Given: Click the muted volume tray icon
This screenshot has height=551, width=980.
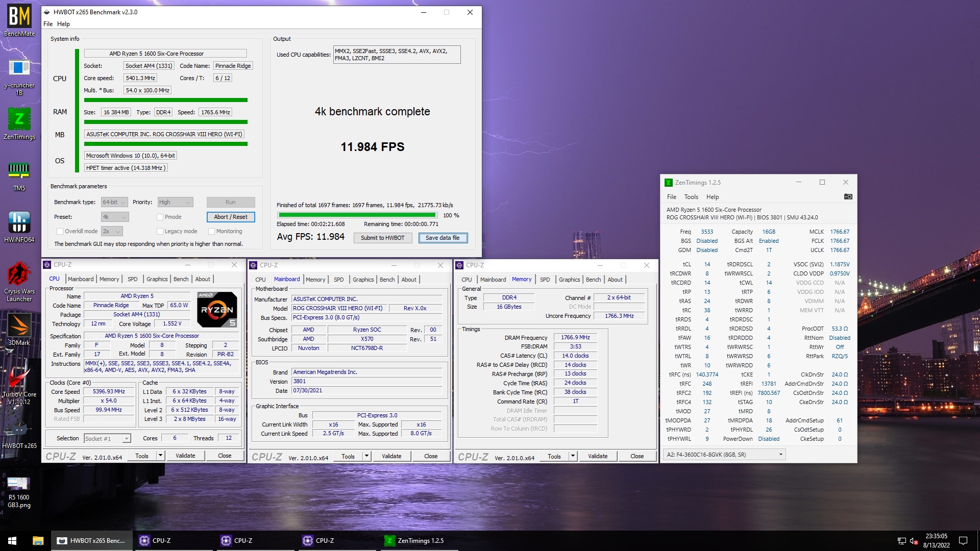Looking at the screenshot, I should (914, 541).
